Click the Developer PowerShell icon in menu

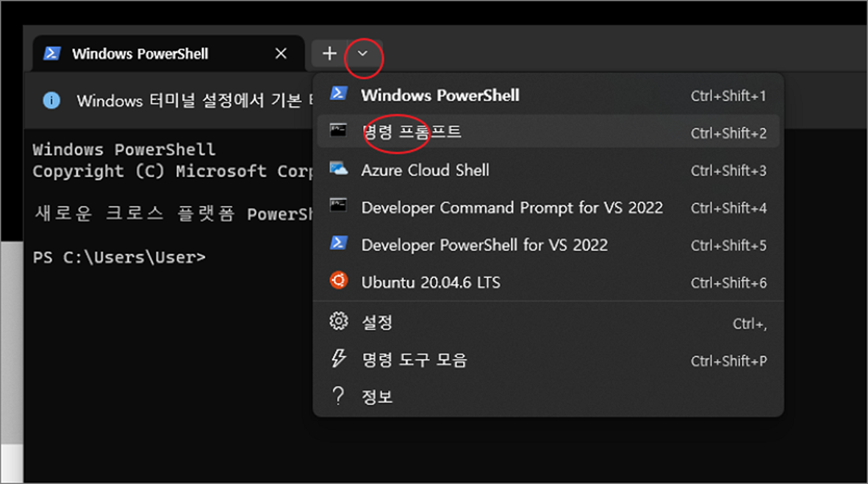(339, 243)
